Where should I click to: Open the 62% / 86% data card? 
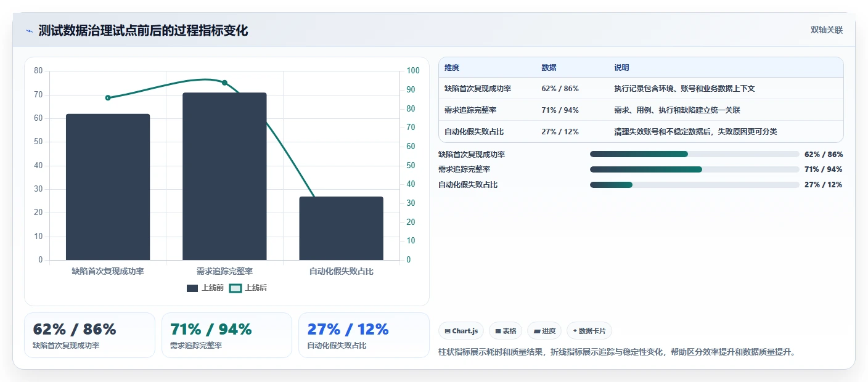click(89, 335)
